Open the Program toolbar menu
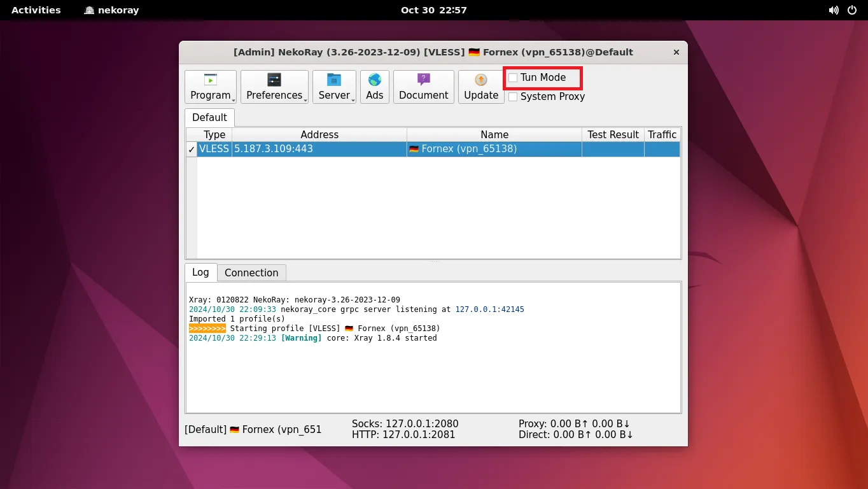The height and width of the screenshot is (489, 868). [211, 87]
